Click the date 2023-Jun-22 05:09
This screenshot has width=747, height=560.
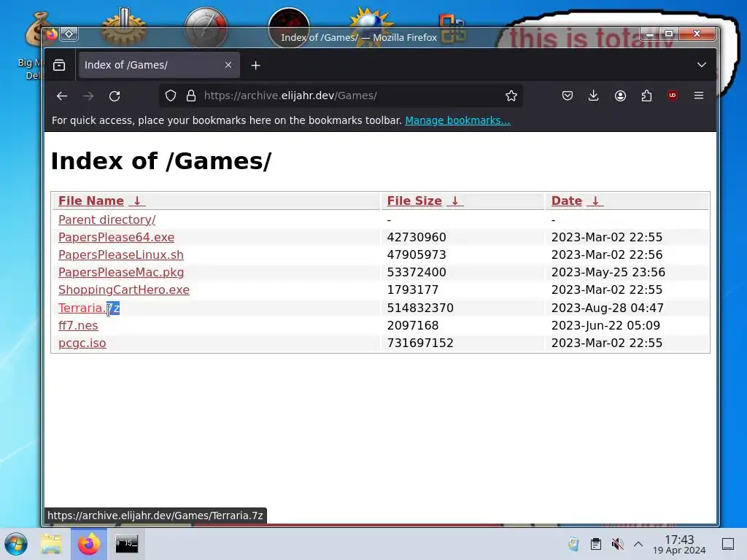605,326
